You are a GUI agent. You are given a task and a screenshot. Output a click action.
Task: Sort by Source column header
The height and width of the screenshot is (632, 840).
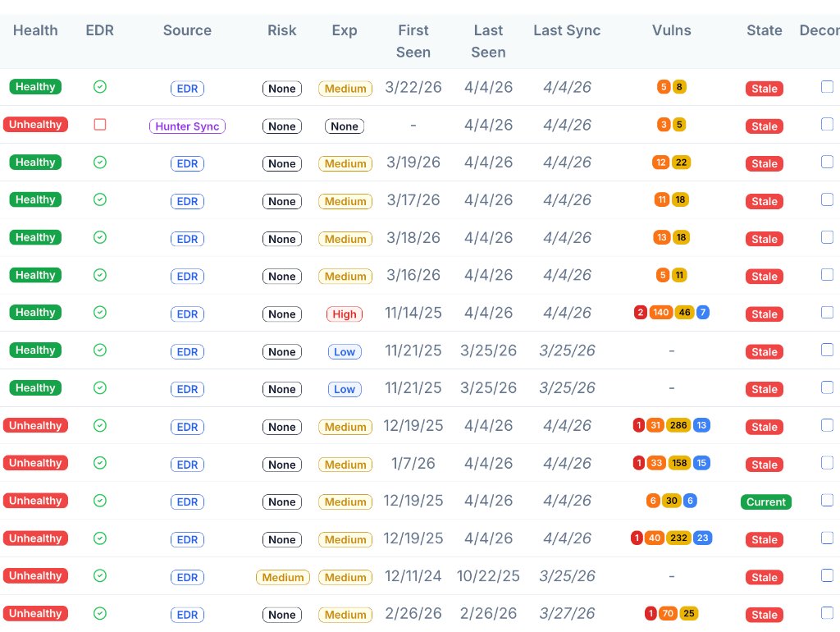tap(187, 30)
